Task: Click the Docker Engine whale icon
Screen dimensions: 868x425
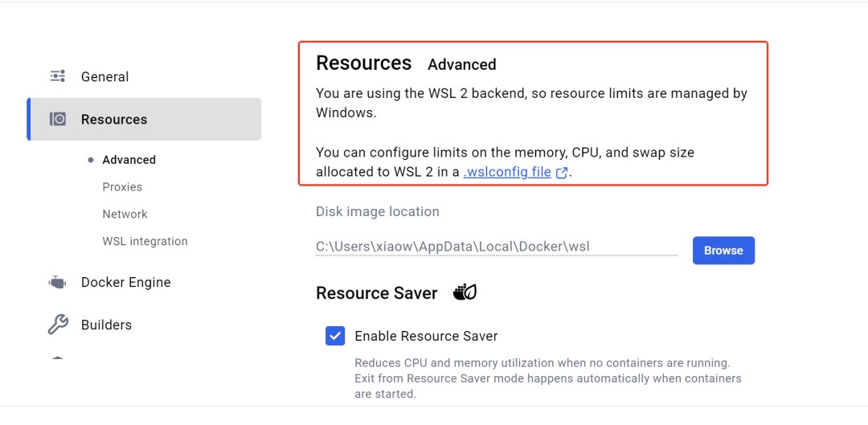Action: coord(58,282)
